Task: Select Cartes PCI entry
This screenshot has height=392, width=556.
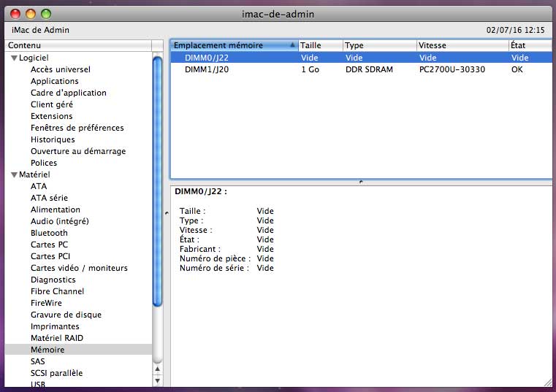Action: click(x=50, y=257)
